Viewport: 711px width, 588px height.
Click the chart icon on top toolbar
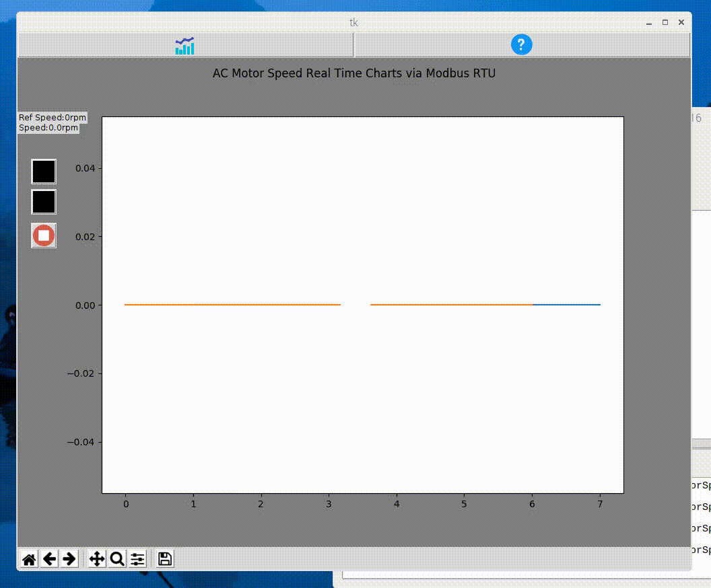pyautogui.click(x=184, y=45)
